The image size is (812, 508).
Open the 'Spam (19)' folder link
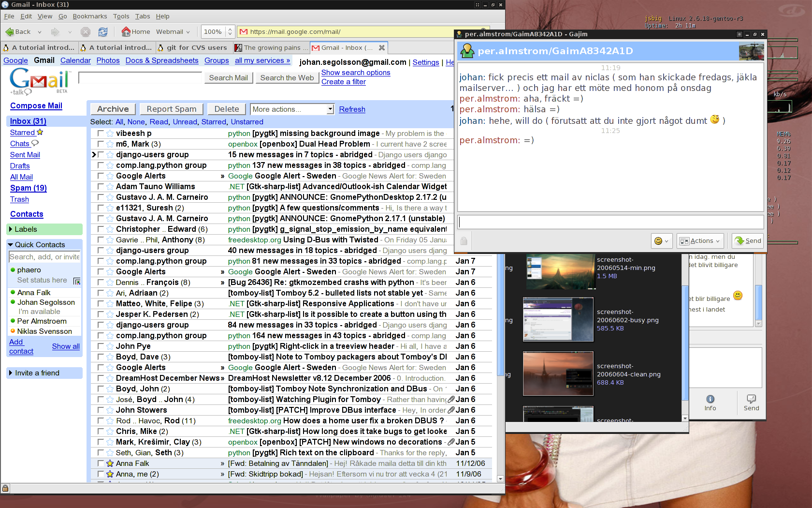[x=29, y=188]
